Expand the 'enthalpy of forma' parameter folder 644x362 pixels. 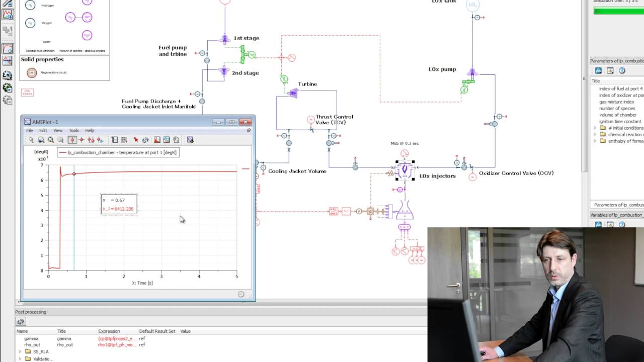click(x=595, y=141)
